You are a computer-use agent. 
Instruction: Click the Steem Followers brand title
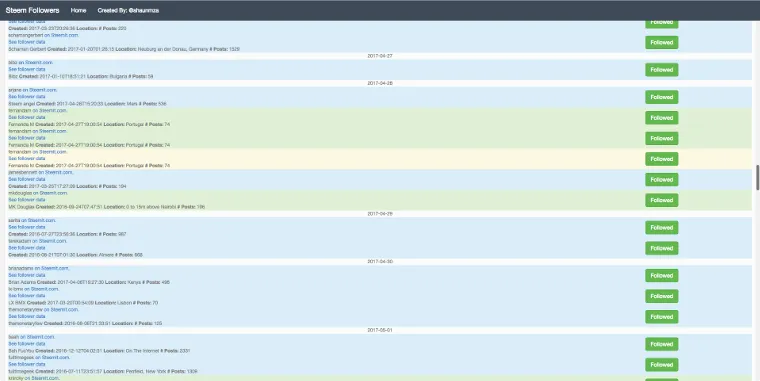[32, 10]
